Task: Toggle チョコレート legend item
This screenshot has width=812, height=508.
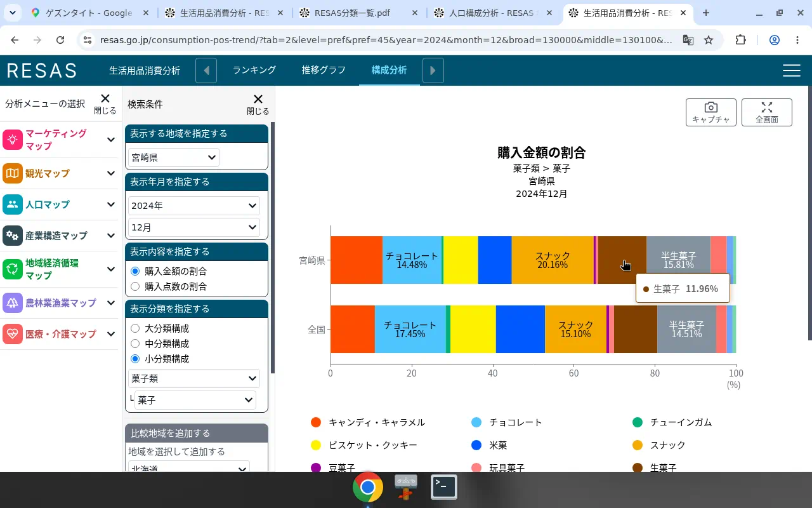Action: [x=507, y=422]
